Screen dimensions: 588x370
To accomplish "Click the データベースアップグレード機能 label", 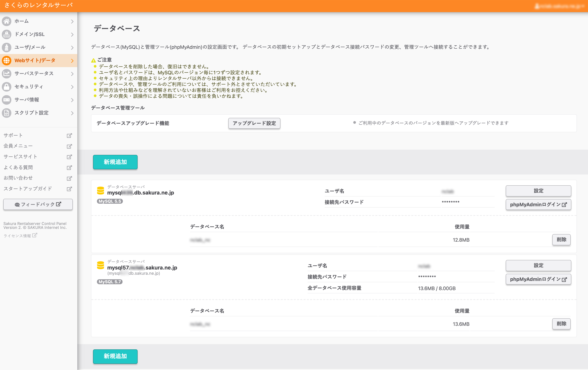I will pyautogui.click(x=133, y=123).
